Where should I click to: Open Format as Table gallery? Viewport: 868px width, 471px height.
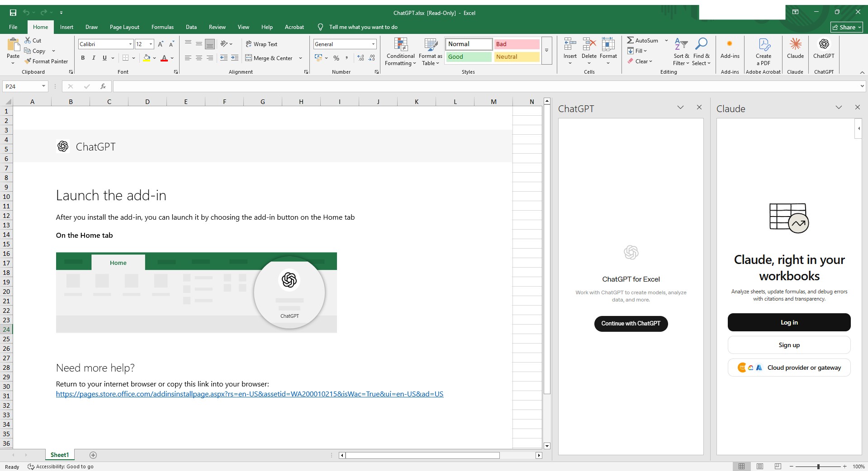coord(430,52)
